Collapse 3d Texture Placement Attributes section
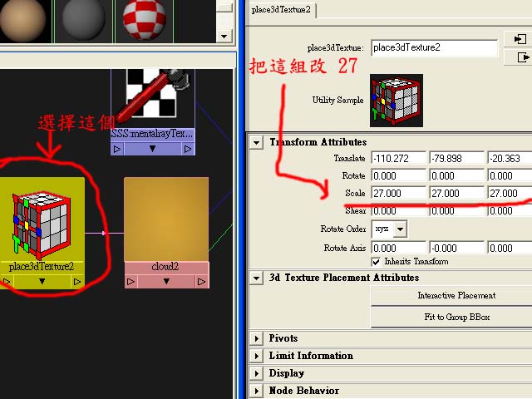The image size is (532, 399). (x=257, y=278)
